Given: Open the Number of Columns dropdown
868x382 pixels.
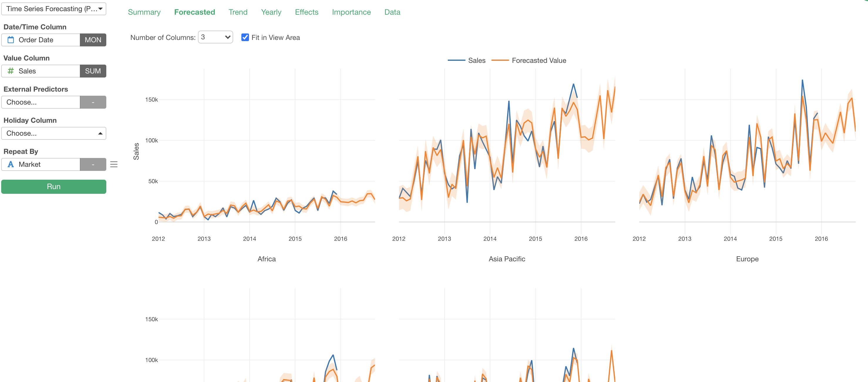Looking at the screenshot, I should pyautogui.click(x=215, y=37).
